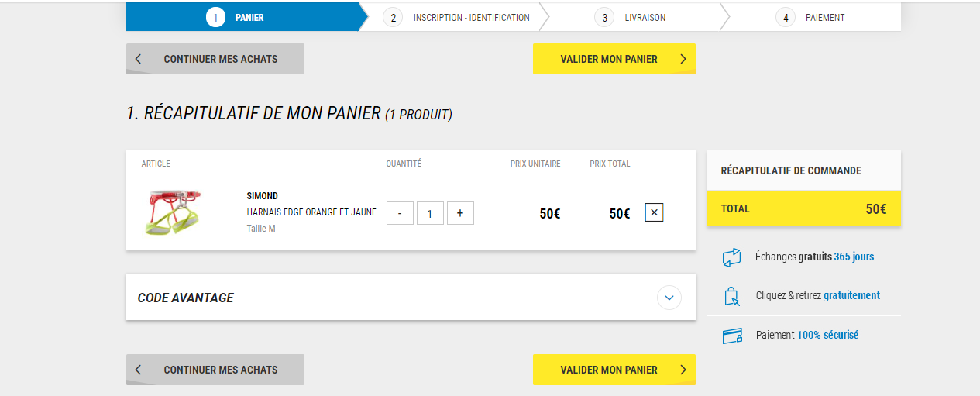
Task: Select the Paiement step
Action: click(811, 17)
